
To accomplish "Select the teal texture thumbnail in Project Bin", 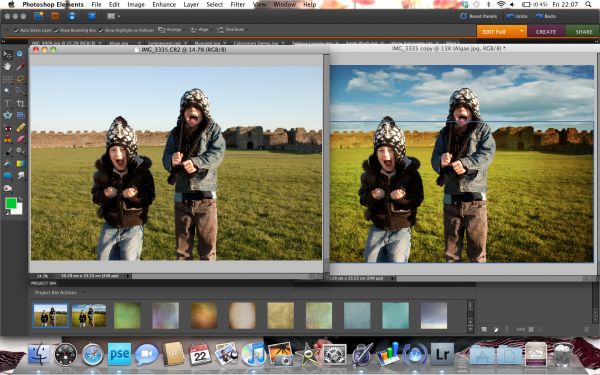I will pyautogui.click(x=396, y=316).
